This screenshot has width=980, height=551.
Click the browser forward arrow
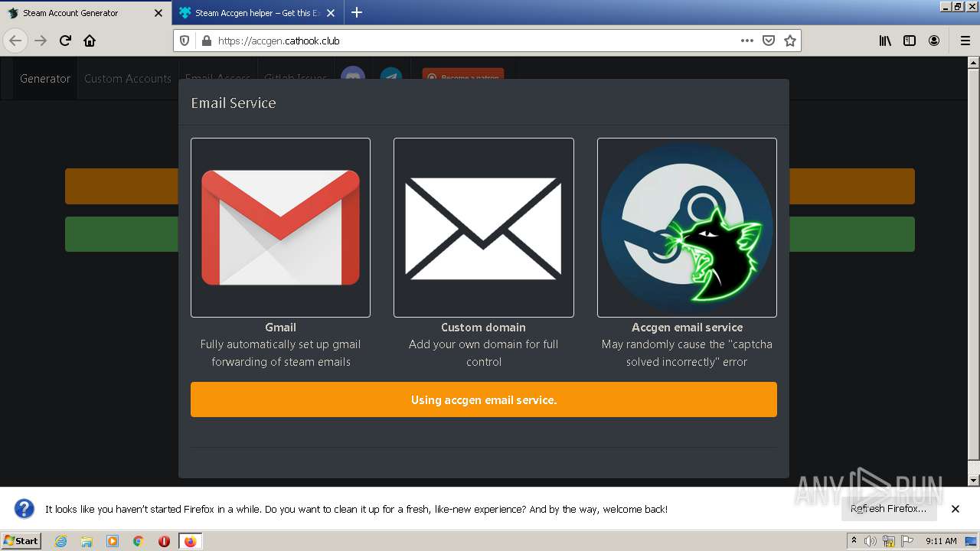(x=41, y=41)
